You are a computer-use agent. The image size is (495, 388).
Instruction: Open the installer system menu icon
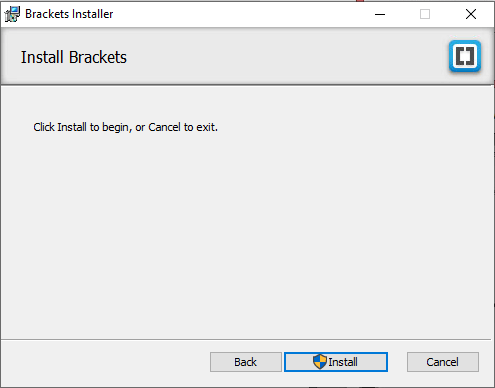pyautogui.click(x=12, y=14)
